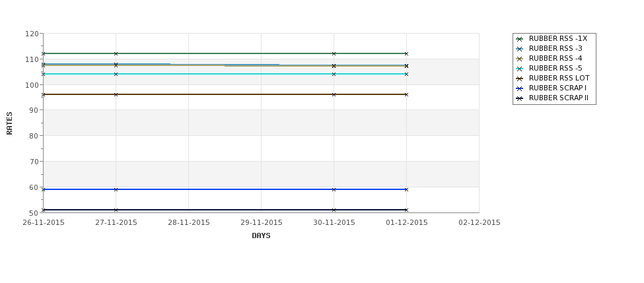Select the RUBBER RSS -1X legend label

(x=557, y=38)
